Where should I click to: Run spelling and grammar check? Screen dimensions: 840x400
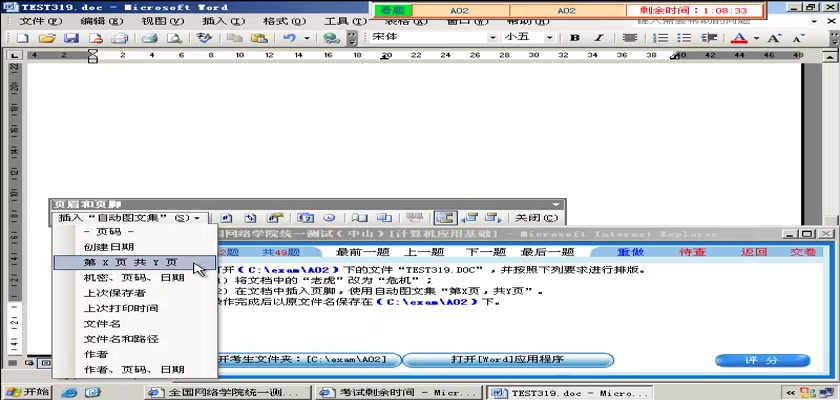[204, 38]
